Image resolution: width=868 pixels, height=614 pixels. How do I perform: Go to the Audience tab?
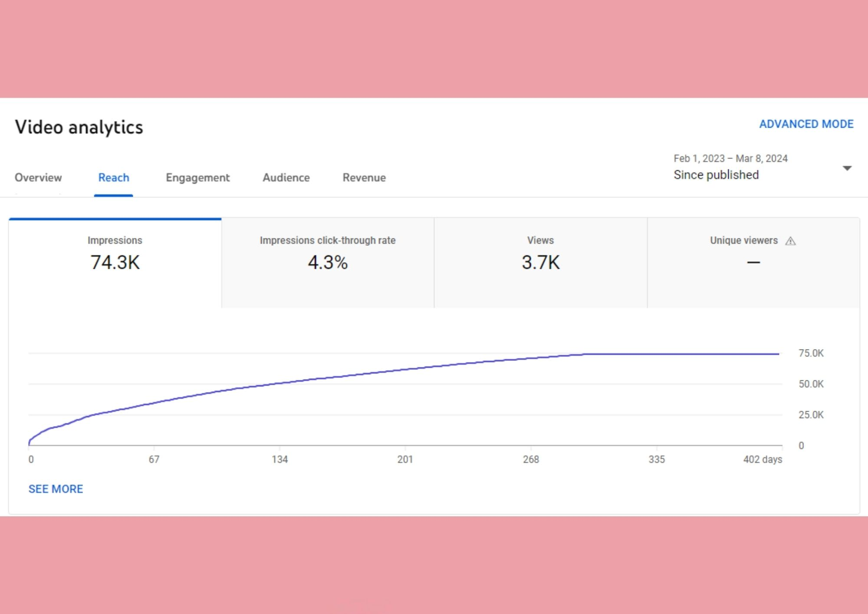(x=286, y=178)
